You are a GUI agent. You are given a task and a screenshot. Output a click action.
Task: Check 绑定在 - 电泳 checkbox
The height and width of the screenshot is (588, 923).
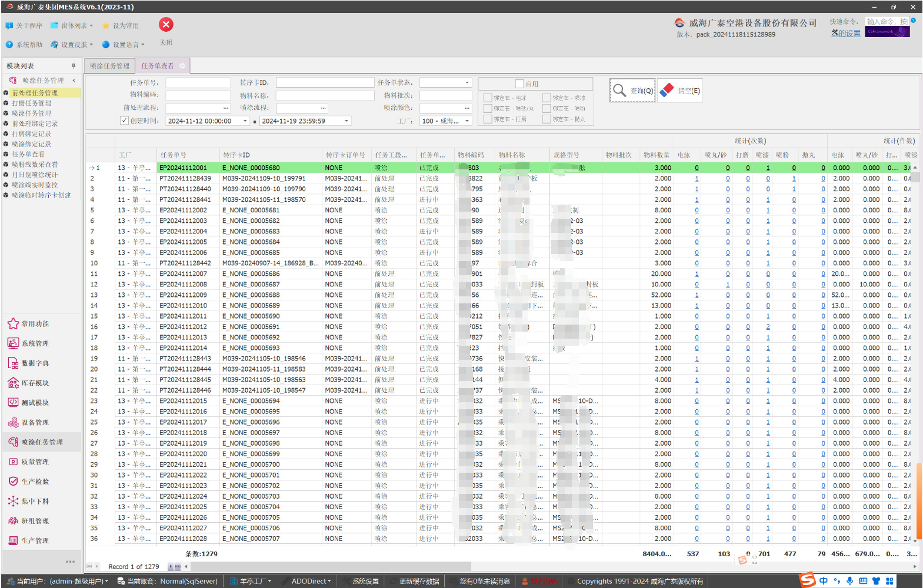(x=488, y=98)
